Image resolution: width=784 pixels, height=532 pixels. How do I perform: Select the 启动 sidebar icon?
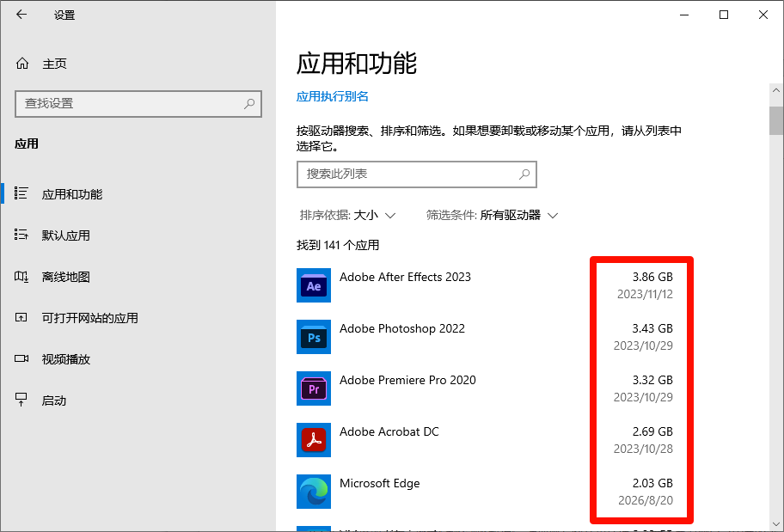coord(21,400)
